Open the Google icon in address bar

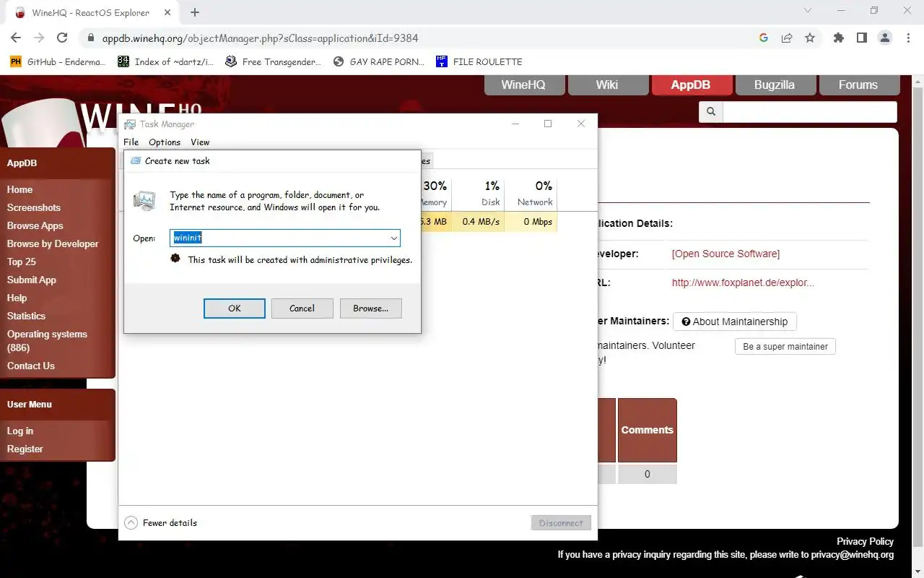[764, 38]
